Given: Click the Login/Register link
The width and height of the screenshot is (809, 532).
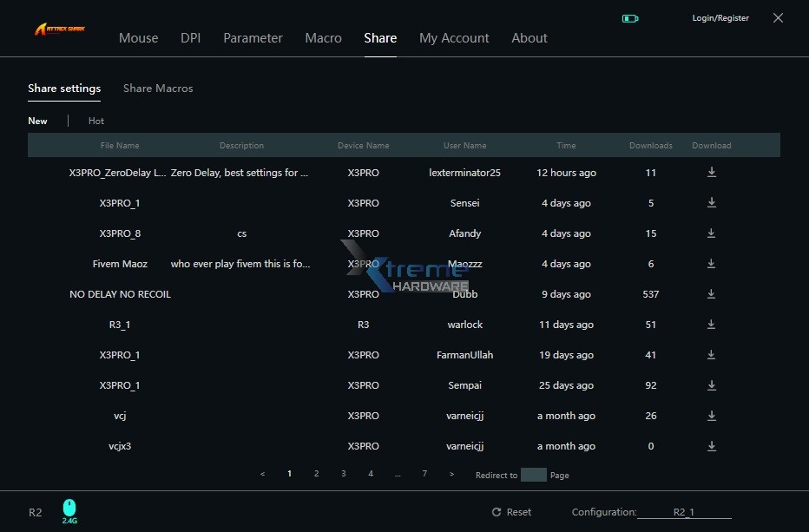Looking at the screenshot, I should [x=720, y=17].
